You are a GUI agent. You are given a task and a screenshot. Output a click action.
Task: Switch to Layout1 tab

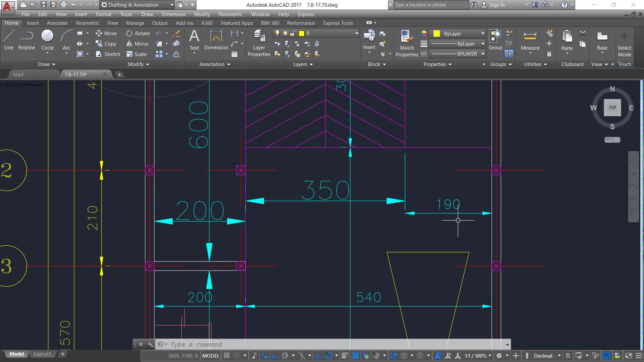pos(42,354)
